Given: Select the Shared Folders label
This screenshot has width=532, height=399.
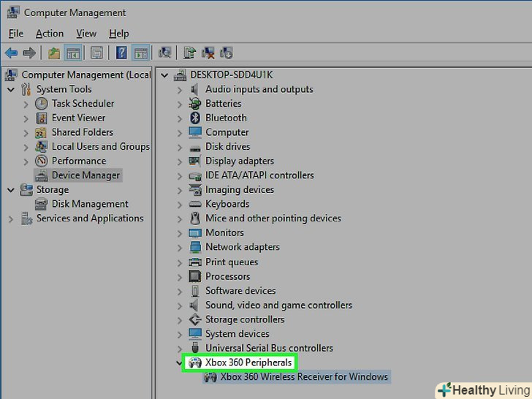Looking at the screenshot, I should [83, 132].
